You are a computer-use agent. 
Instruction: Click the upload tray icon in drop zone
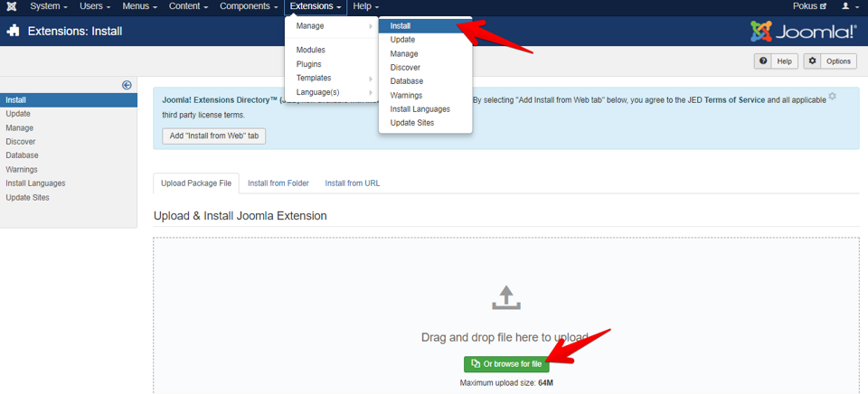[506, 297]
